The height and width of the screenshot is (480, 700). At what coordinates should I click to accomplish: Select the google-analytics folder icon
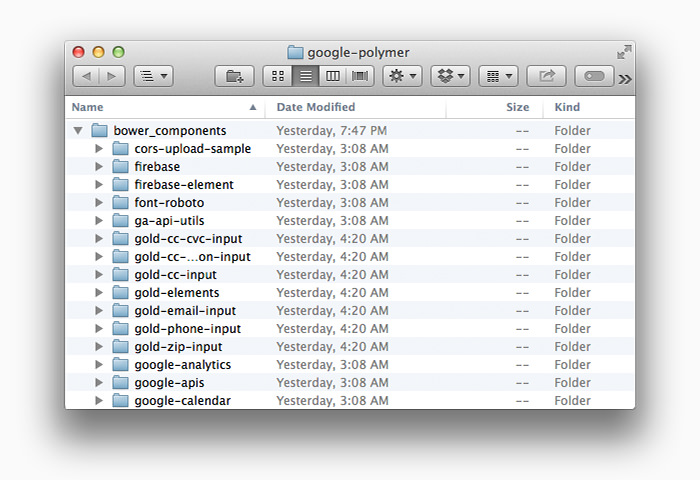click(120, 364)
